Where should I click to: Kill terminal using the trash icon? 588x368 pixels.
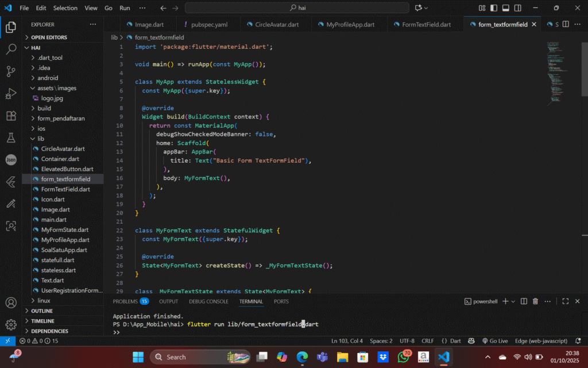[x=535, y=301]
